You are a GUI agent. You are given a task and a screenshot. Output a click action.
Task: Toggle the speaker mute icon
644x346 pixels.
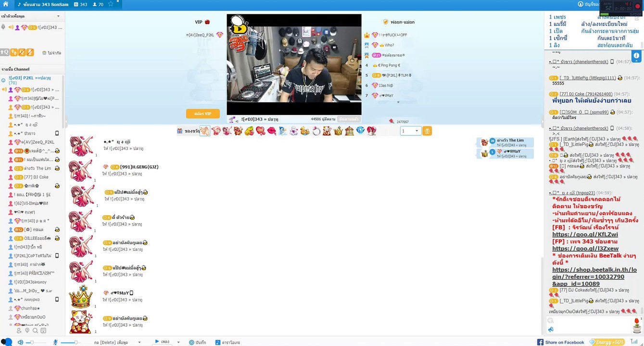(21, 342)
